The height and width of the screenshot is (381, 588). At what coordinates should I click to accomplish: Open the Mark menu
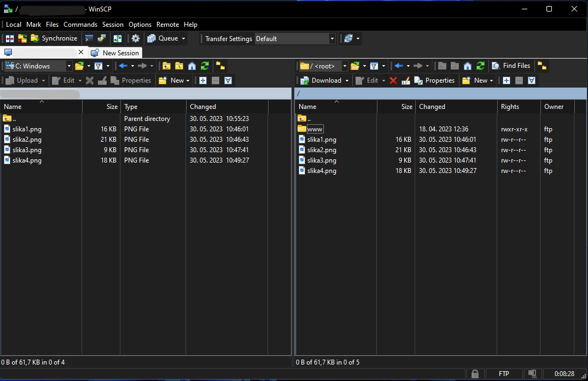pyautogui.click(x=34, y=25)
